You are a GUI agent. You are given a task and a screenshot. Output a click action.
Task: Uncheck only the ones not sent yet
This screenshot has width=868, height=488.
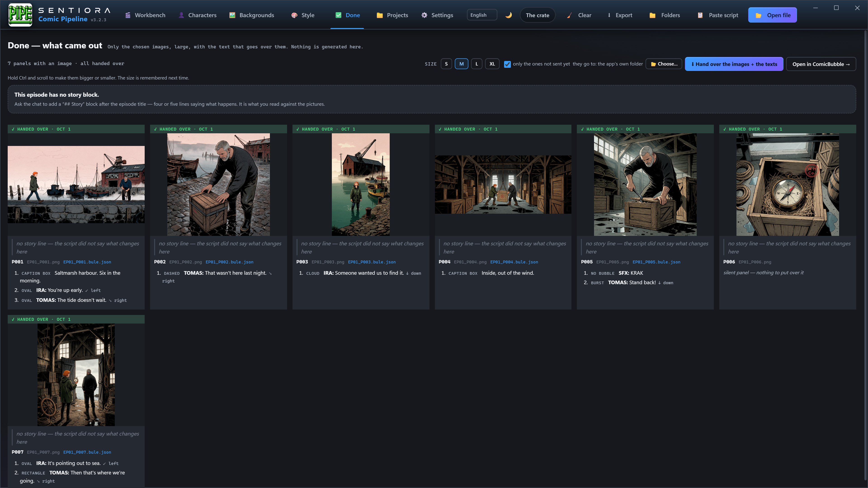[507, 64]
